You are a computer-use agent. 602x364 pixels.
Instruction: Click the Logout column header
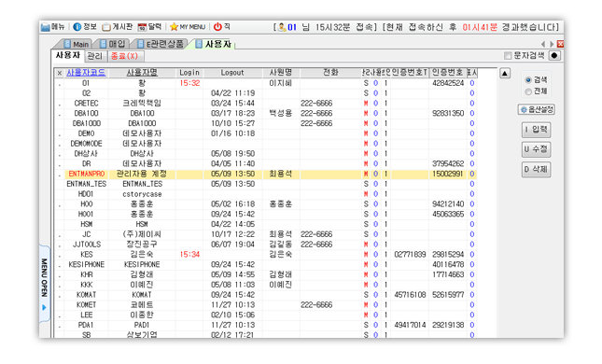(232, 73)
